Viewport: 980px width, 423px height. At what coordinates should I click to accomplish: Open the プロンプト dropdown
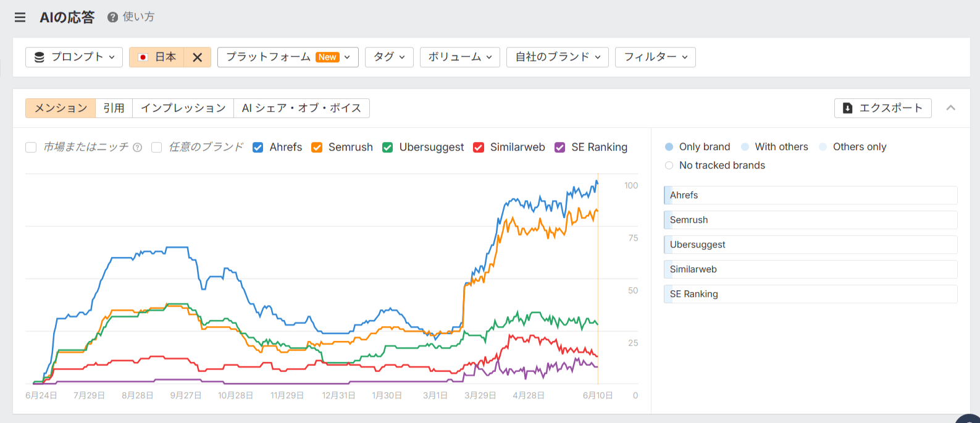pyautogui.click(x=74, y=57)
